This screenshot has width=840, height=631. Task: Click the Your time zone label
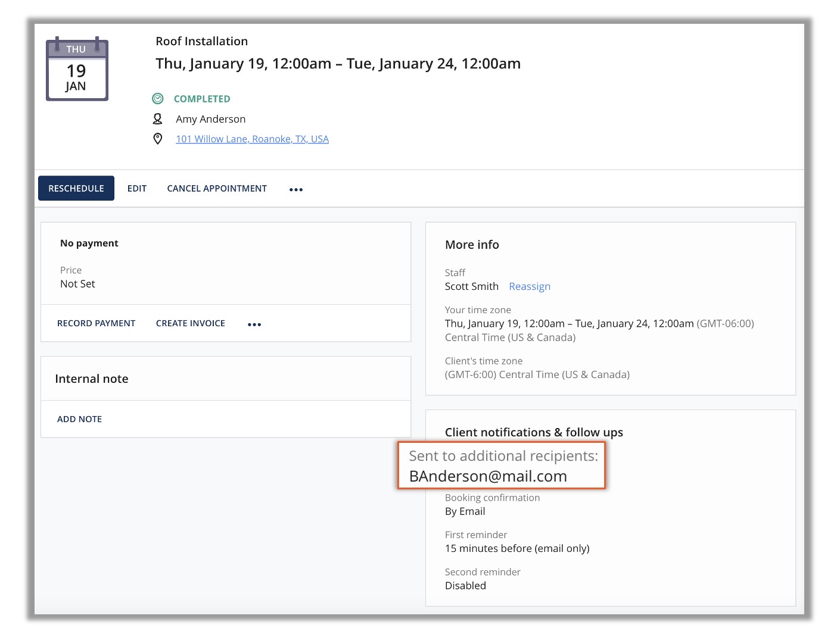coord(478,310)
